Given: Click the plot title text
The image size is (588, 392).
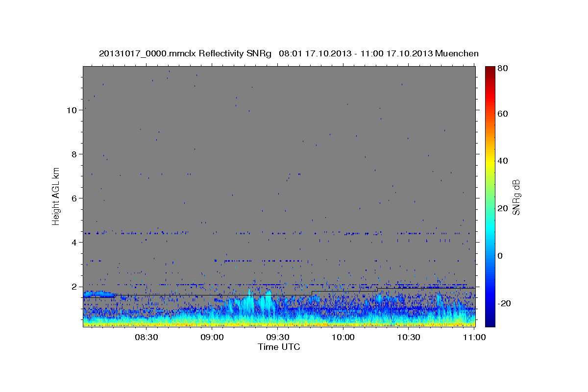Looking at the screenshot, I should [289, 53].
